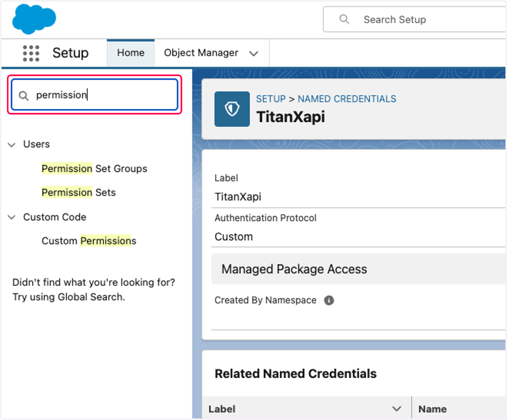507x420 pixels.
Task: Click the Related Named Credentials heading
Action: click(296, 374)
